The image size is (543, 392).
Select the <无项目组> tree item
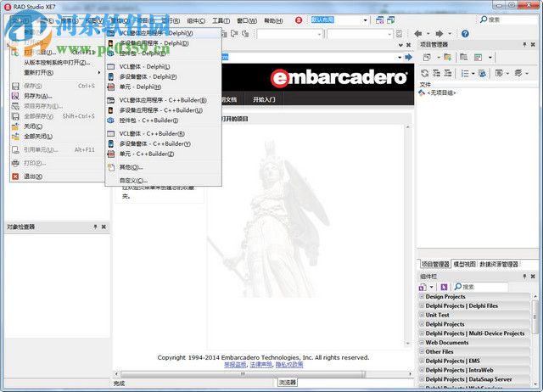point(441,92)
